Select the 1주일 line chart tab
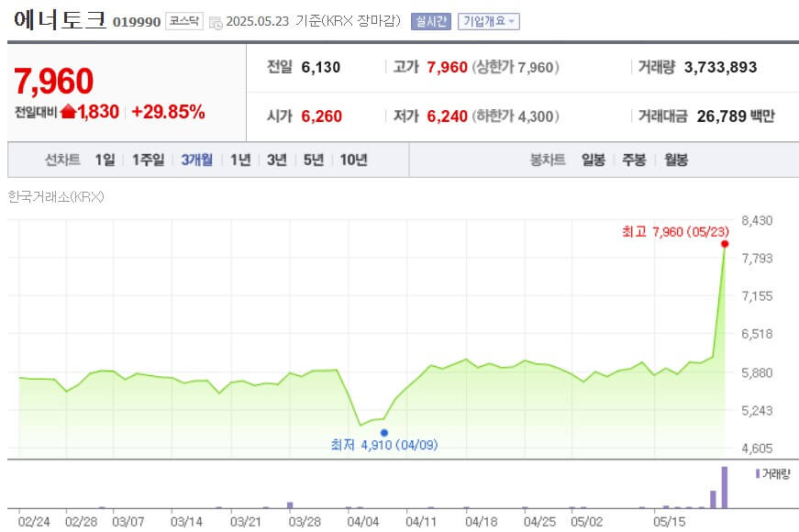 click(x=149, y=160)
